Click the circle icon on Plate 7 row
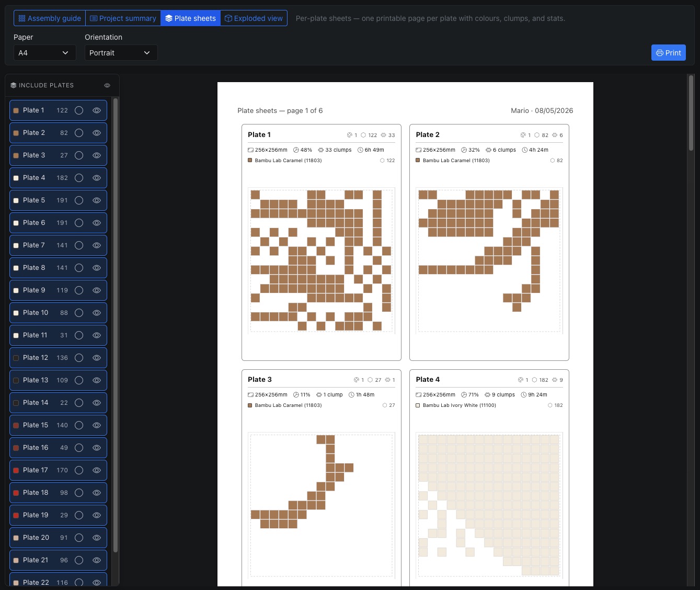 pos(79,245)
